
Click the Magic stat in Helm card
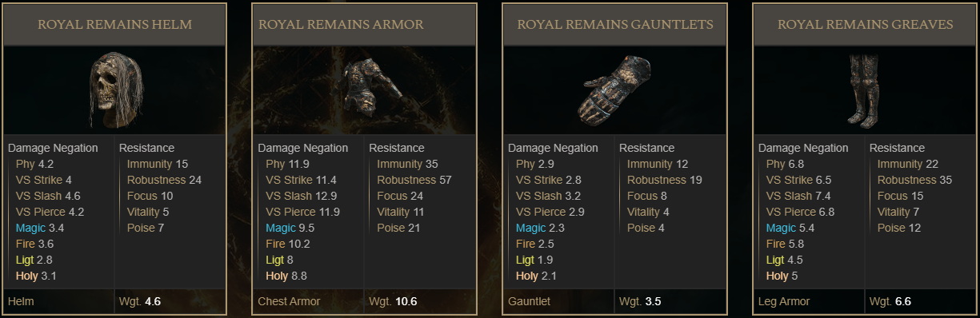click(26, 228)
